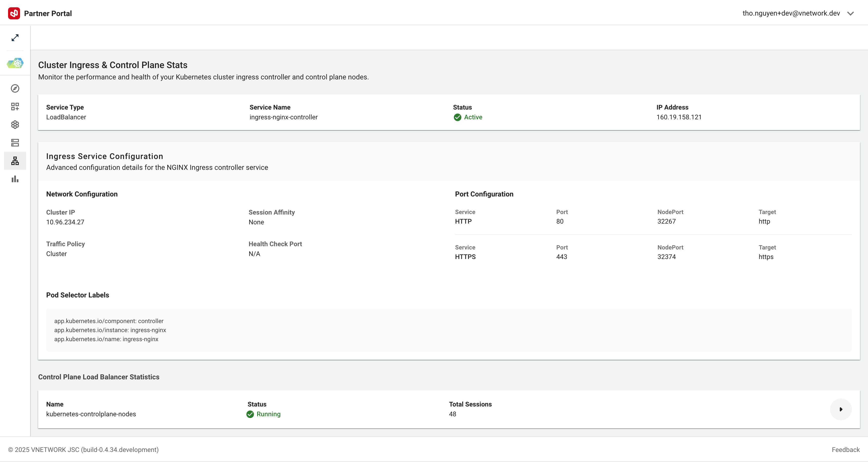The height and width of the screenshot is (462, 868).
Task: Click the kubernetes-controlplane-nodes name
Action: pos(91,414)
